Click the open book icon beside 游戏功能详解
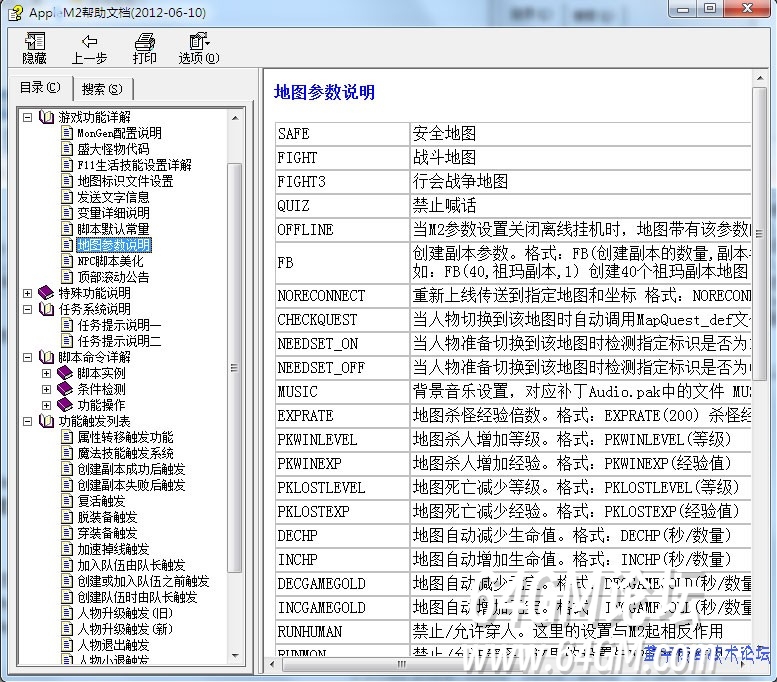 tap(46, 117)
